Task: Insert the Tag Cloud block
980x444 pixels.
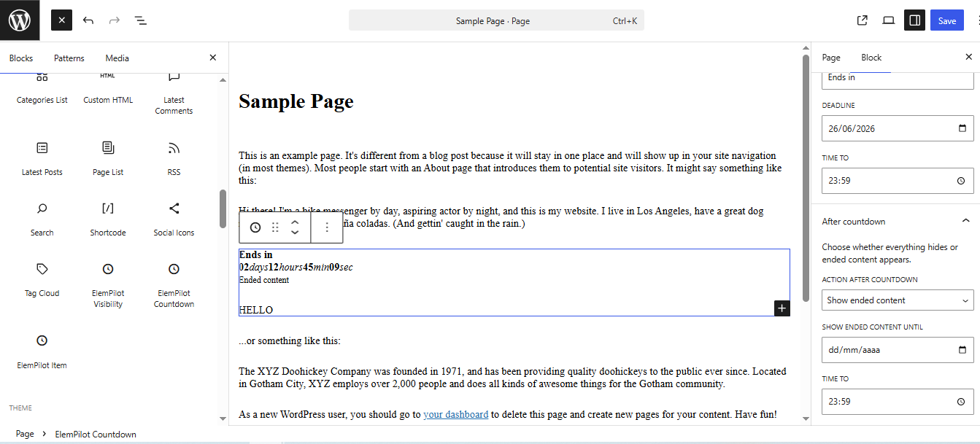Action: point(42,280)
